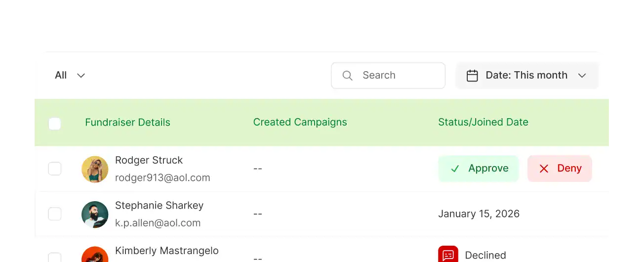644x262 pixels.
Task: Open Rodger Struck's profile avatar
Action: coord(95,169)
